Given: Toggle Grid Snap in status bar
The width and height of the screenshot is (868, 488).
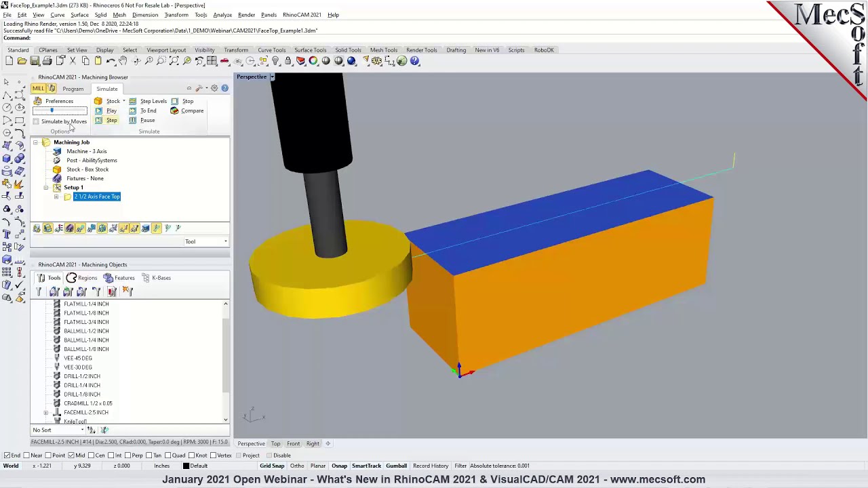Looking at the screenshot, I should coord(272,466).
